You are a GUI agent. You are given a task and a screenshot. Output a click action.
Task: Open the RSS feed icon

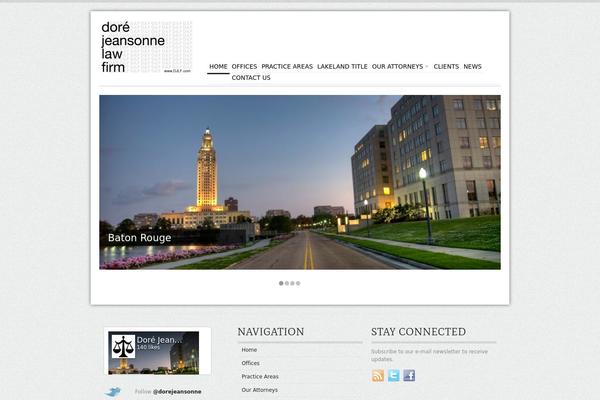[378, 376]
